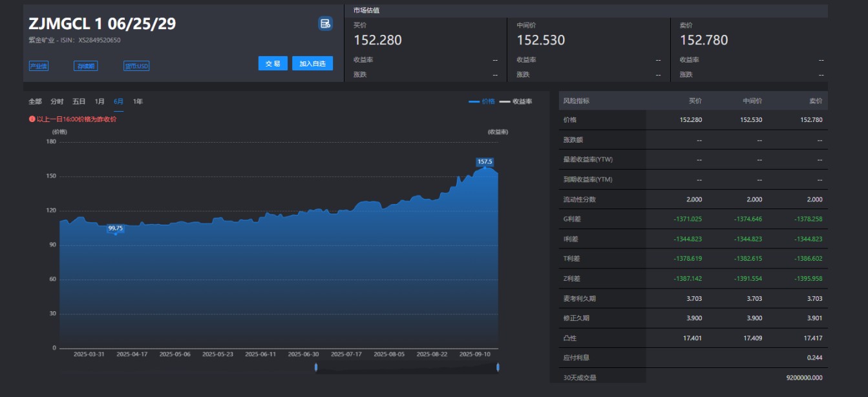Click the 麦考利久期 row label
This screenshot has width=868, height=397.
(580, 298)
